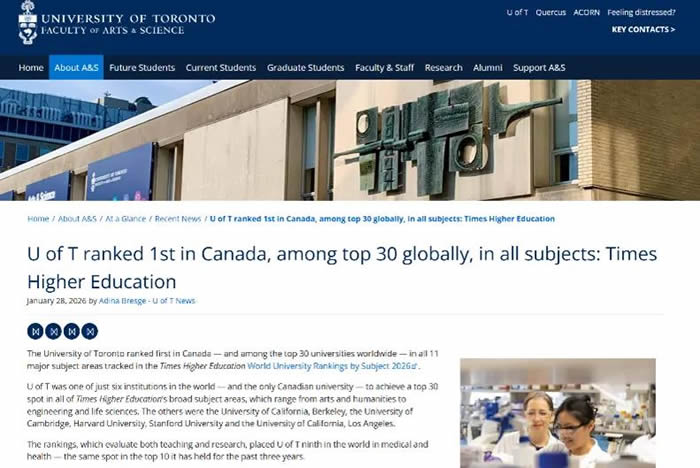This screenshot has height=468, width=700.
Task: Click the first share icon under the byline
Action: [36, 331]
